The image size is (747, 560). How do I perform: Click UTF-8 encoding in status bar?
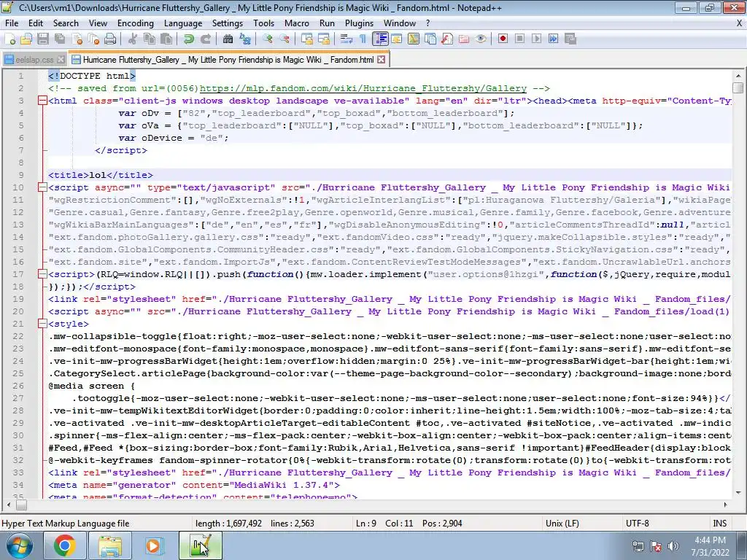pos(638,524)
